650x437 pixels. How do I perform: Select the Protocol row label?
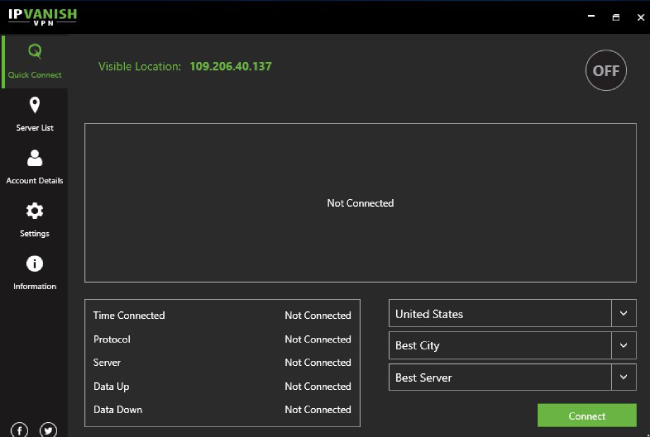click(x=112, y=339)
